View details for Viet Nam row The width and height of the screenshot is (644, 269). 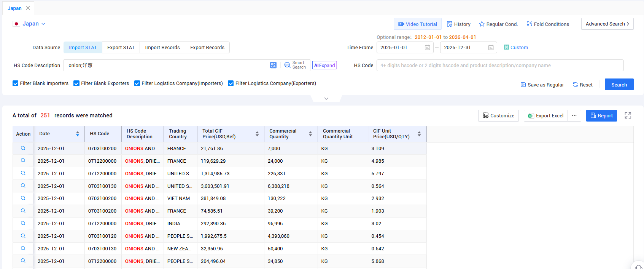pyautogui.click(x=23, y=198)
